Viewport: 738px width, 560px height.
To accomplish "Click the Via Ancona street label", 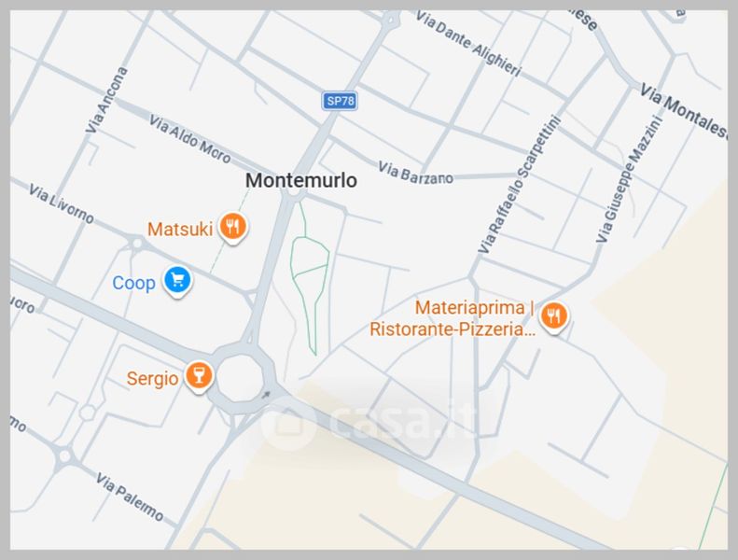I will tap(106, 100).
